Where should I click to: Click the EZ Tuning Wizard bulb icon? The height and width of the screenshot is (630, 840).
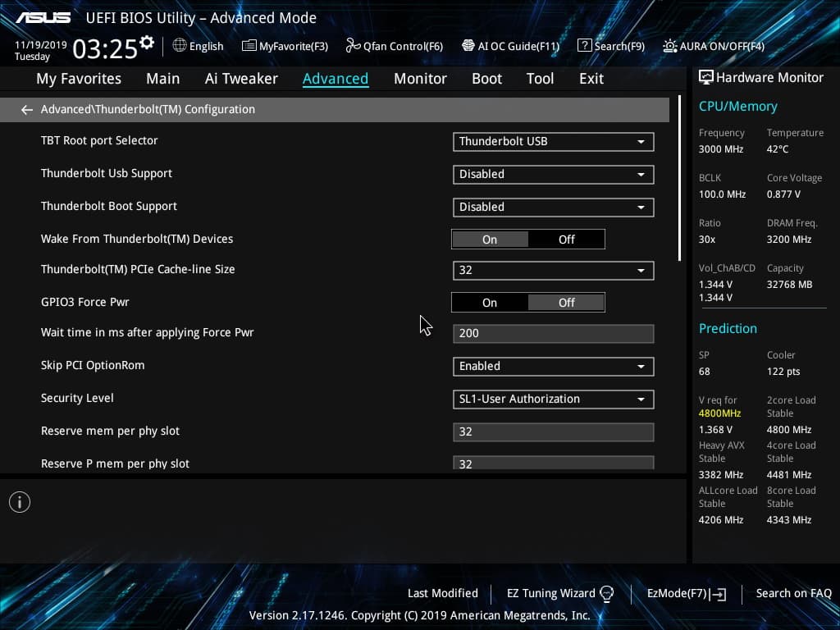click(x=607, y=594)
